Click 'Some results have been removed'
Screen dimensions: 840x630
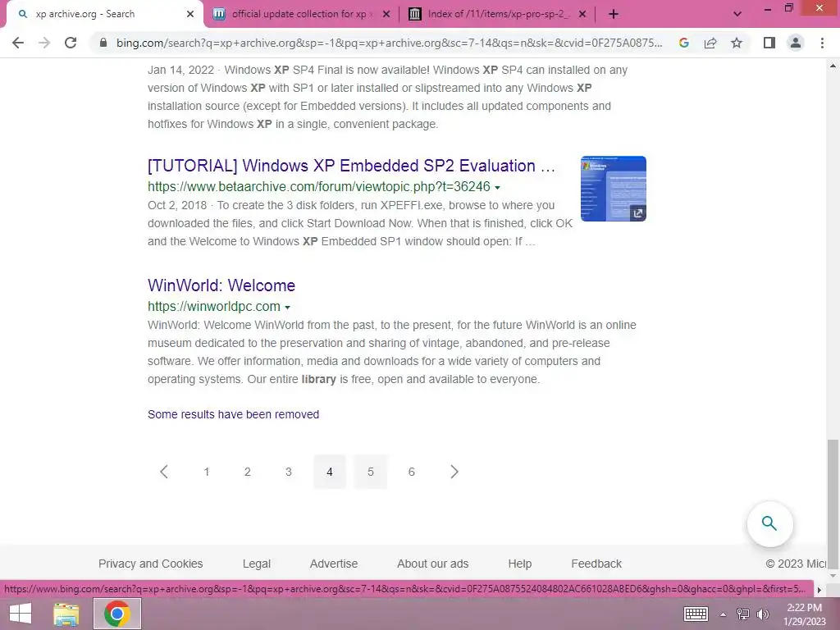[233, 414]
